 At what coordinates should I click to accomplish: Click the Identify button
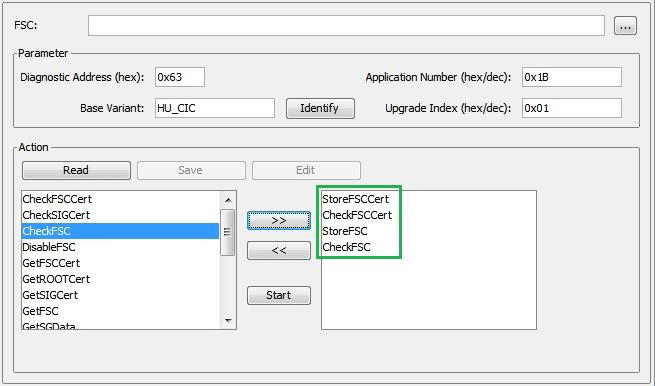[320, 108]
